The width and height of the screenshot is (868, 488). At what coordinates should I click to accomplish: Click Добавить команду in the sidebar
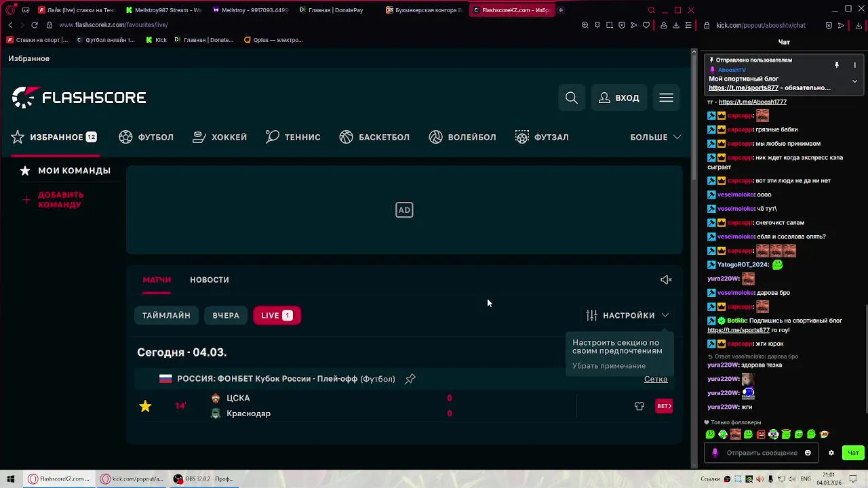[53, 199]
